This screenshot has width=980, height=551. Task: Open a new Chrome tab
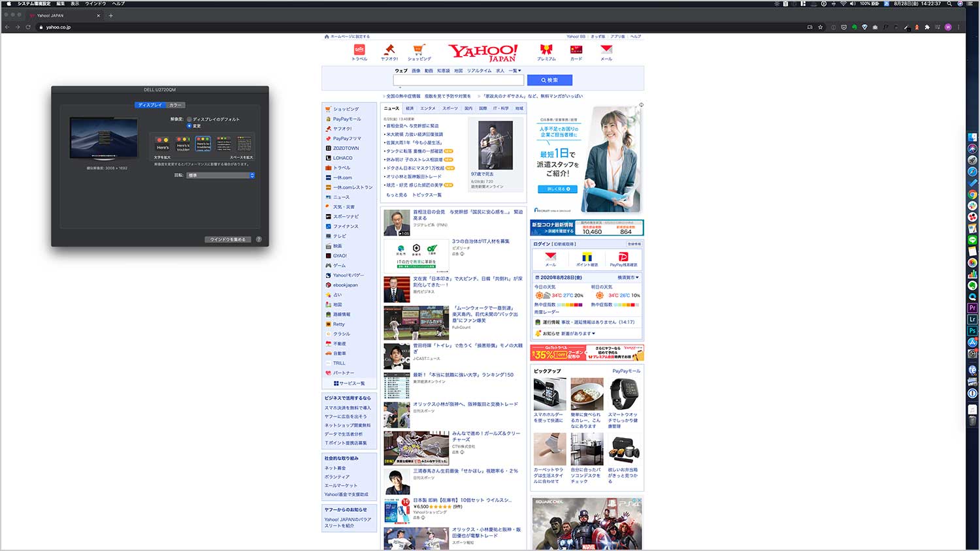pyautogui.click(x=110, y=15)
